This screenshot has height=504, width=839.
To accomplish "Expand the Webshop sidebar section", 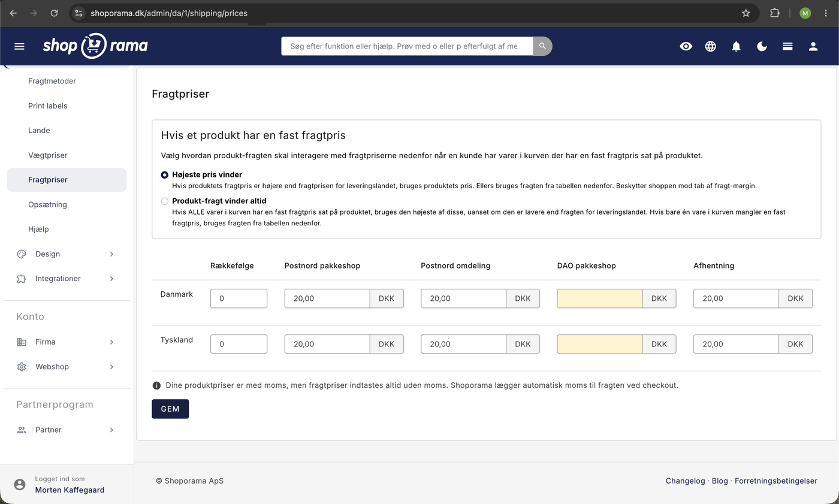I will (x=66, y=367).
